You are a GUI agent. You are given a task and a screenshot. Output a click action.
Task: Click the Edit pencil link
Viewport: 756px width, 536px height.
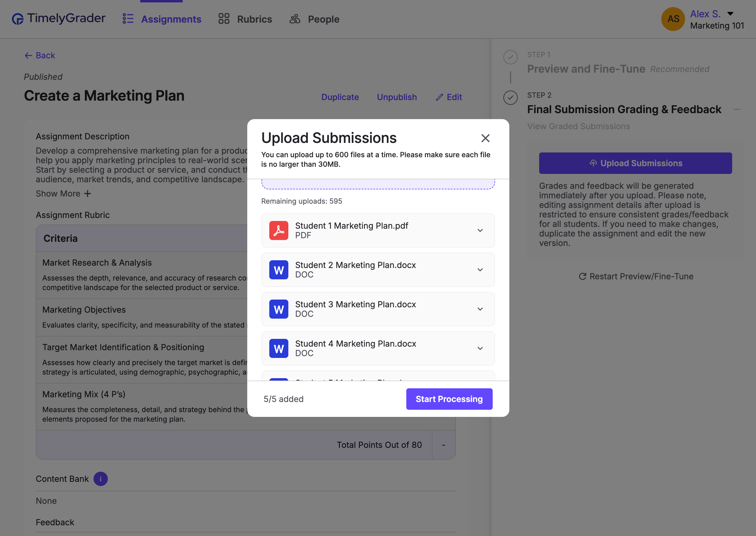pyautogui.click(x=449, y=97)
